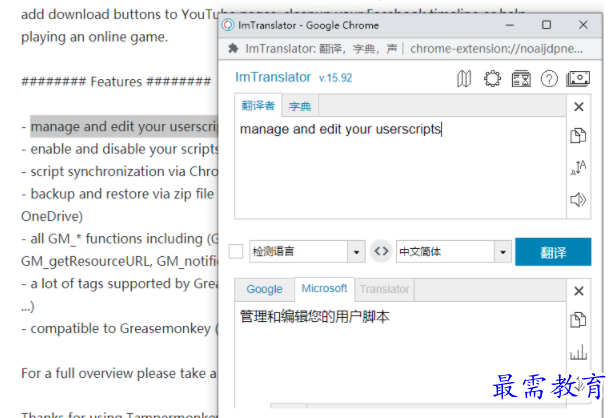Viewport: 614px width, 418px height.
Task: Click 'playing an online game.' text
Action: 94,37
